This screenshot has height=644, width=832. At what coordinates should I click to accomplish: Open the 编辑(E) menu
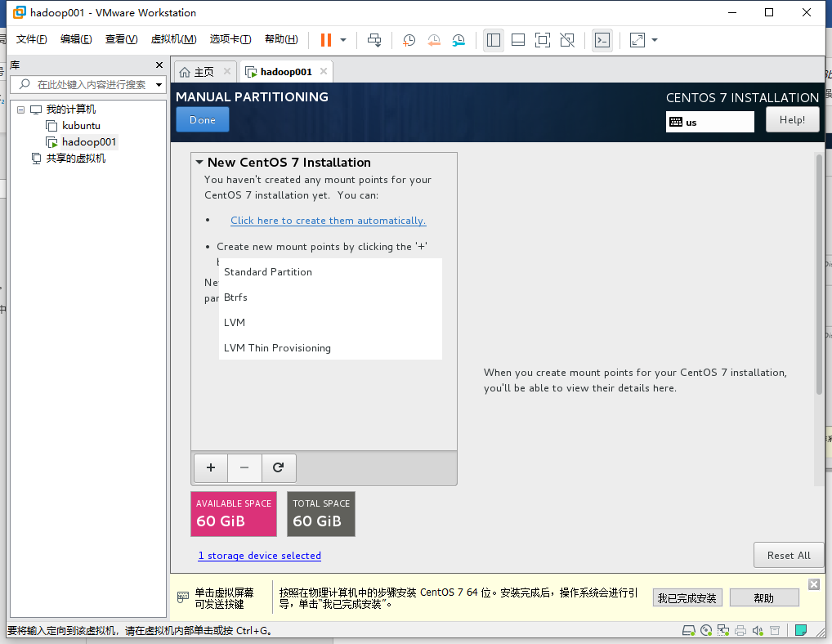click(76, 39)
